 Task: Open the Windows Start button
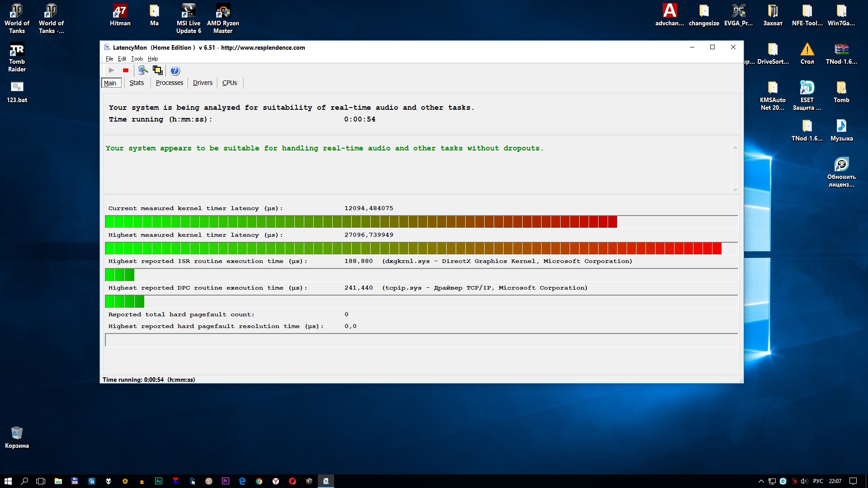8,481
